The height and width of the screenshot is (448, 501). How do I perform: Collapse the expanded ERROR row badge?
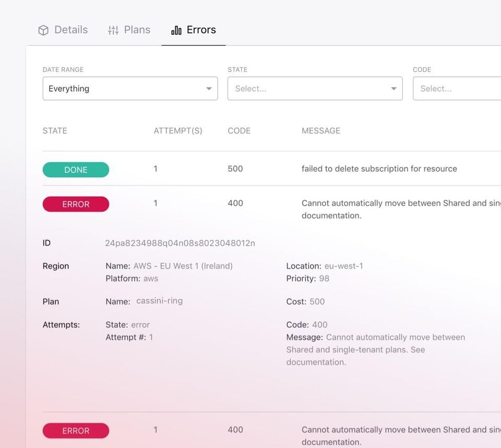click(76, 204)
